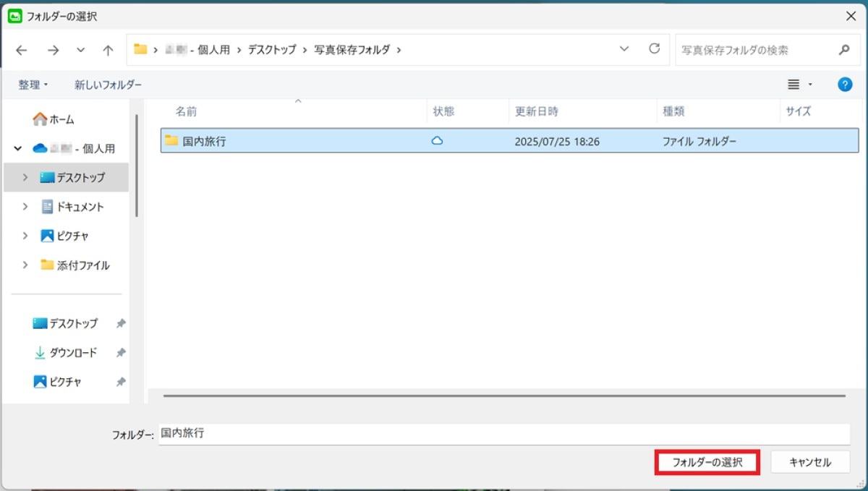Open help with the question mark icon
The image size is (868, 491).
(x=844, y=85)
